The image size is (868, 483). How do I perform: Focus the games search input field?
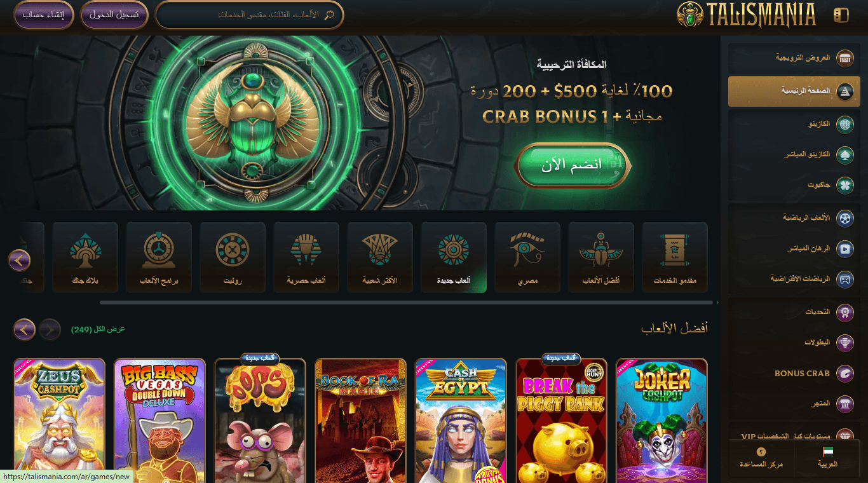point(250,15)
